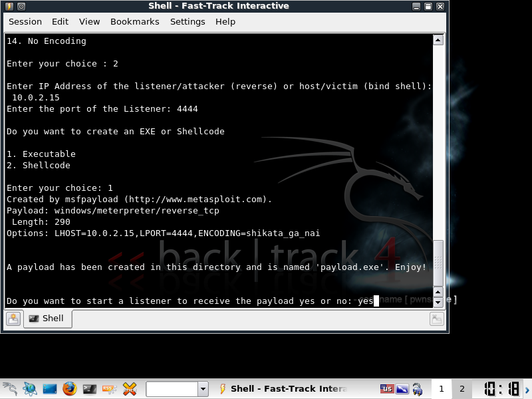The height and width of the screenshot is (399, 532).
Task: Click the blue desktop icon in taskbar
Action: [x=49, y=389]
